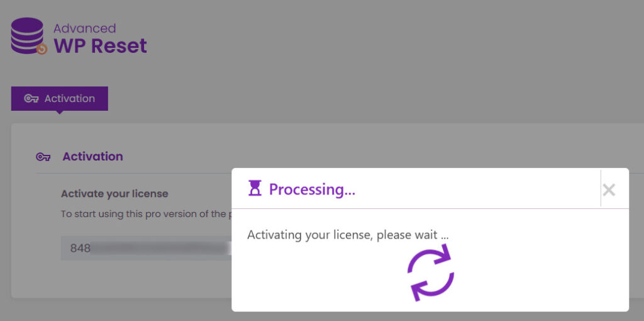Click the Advanced WP Reset database logo icon
Viewport: 644px width, 321px height.
pyautogui.click(x=29, y=36)
